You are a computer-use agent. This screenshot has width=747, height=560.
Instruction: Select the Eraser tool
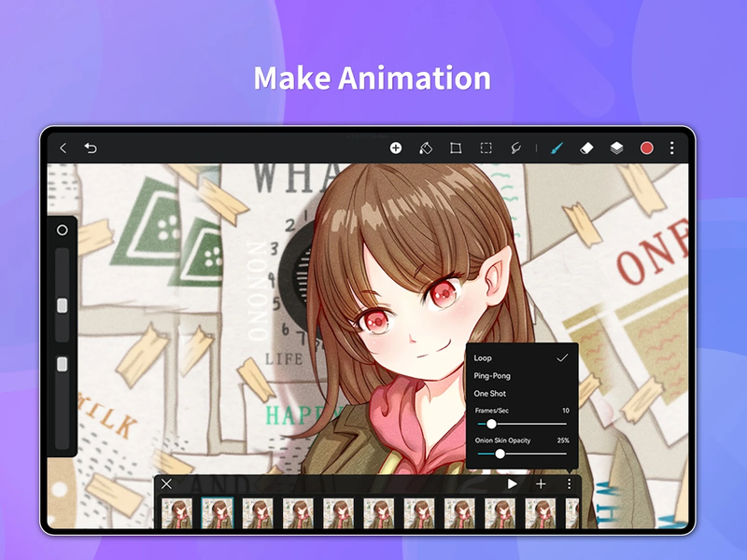[x=585, y=147]
